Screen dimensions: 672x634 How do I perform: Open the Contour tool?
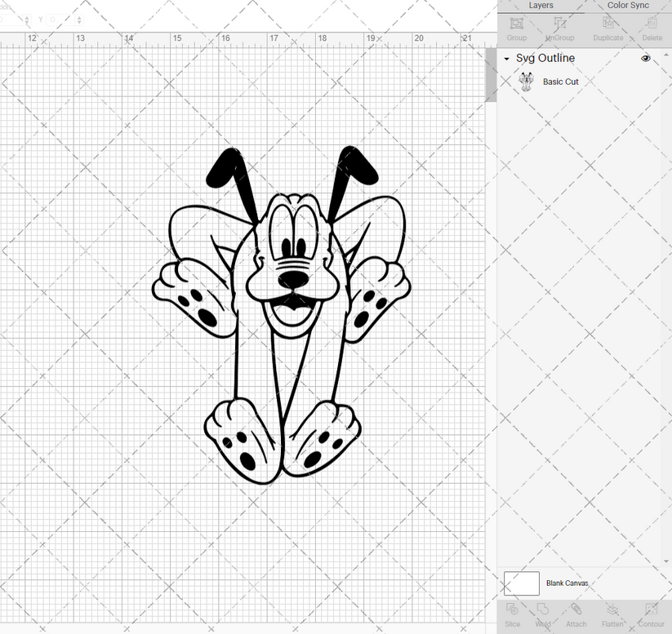tap(651, 616)
